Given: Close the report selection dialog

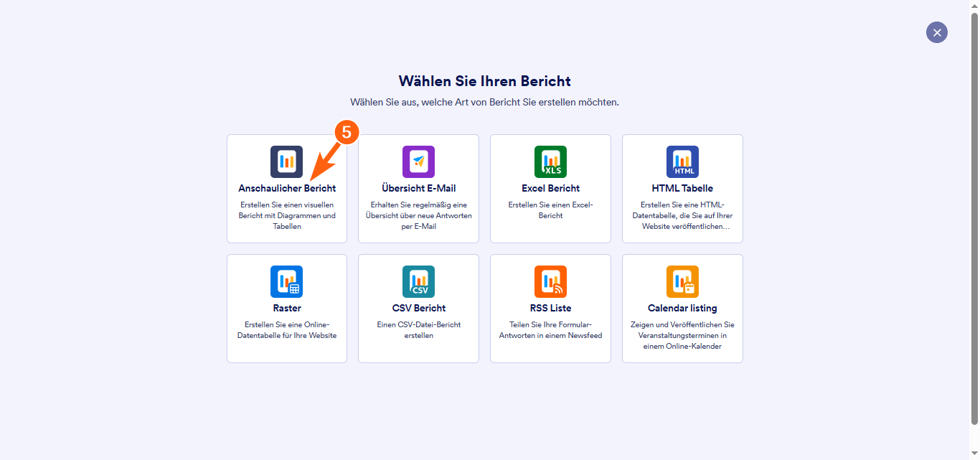Looking at the screenshot, I should point(937,32).
